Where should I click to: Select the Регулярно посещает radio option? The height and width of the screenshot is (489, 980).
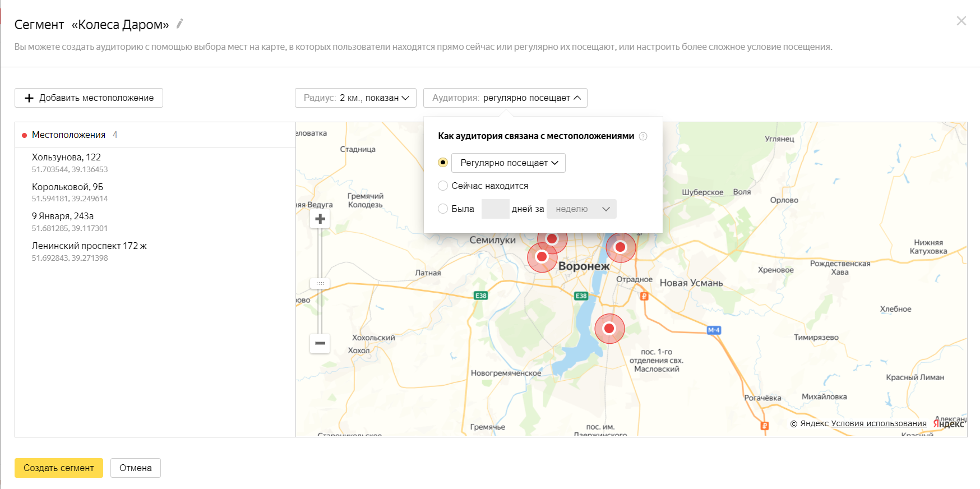[x=443, y=163]
